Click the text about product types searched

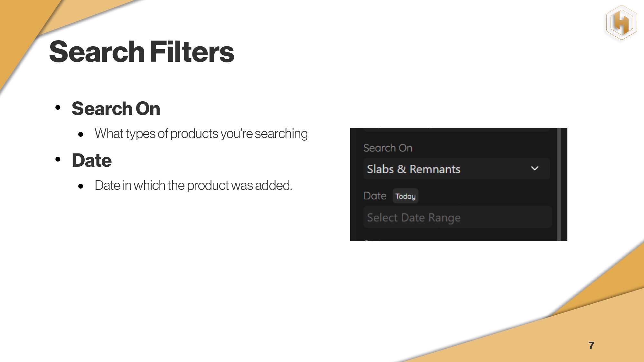[201, 134]
